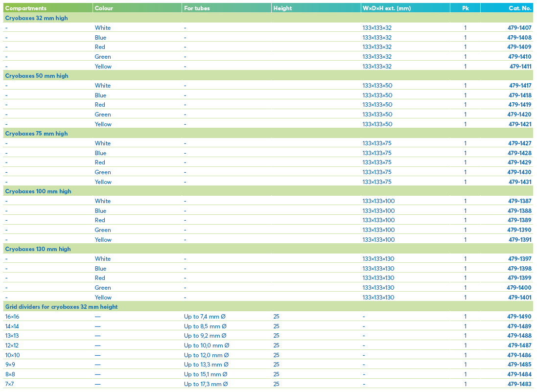Click catalogue number 479-1427
The height and width of the screenshot is (392, 537).
[520, 143]
